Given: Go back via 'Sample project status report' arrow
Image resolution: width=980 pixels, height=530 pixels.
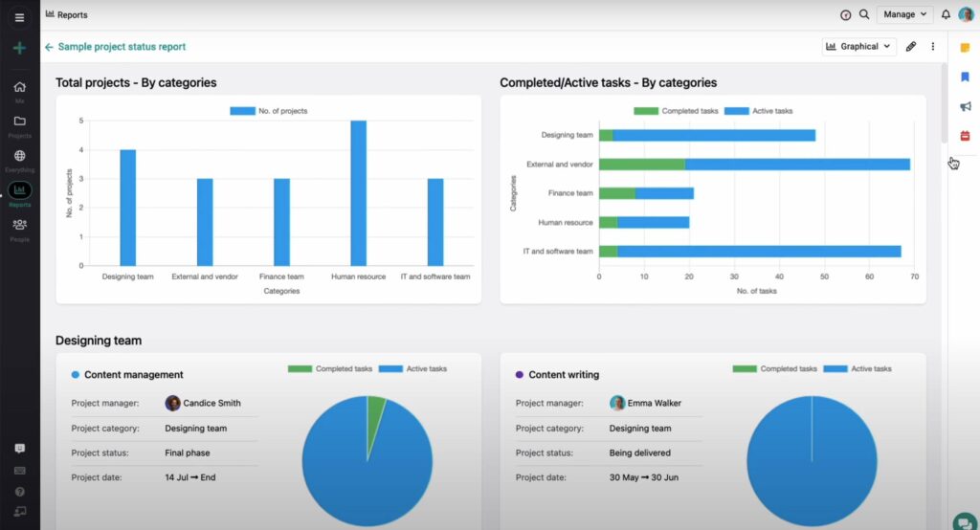Looking at the screenshot, I should click(49, 46).
